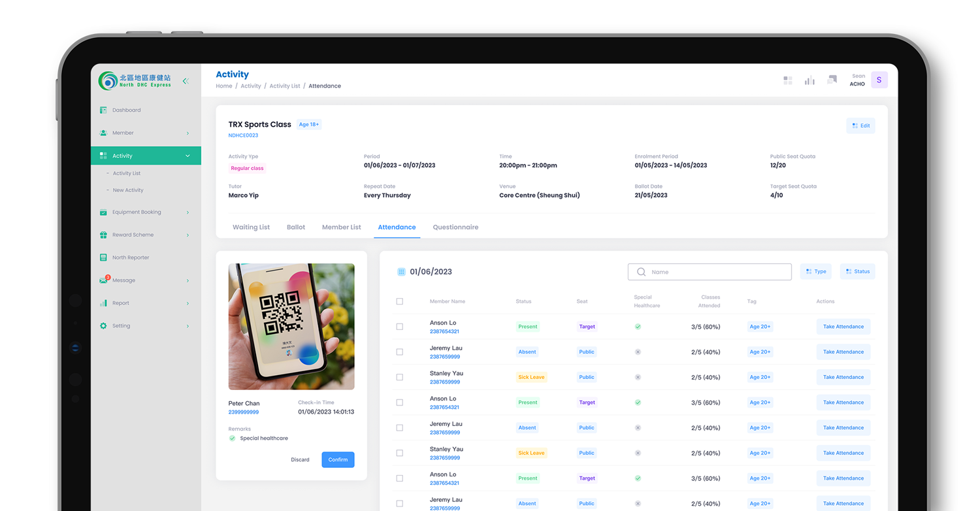Click the North Reporter icon
Screen dimensions: 980x511
point(103,257)
